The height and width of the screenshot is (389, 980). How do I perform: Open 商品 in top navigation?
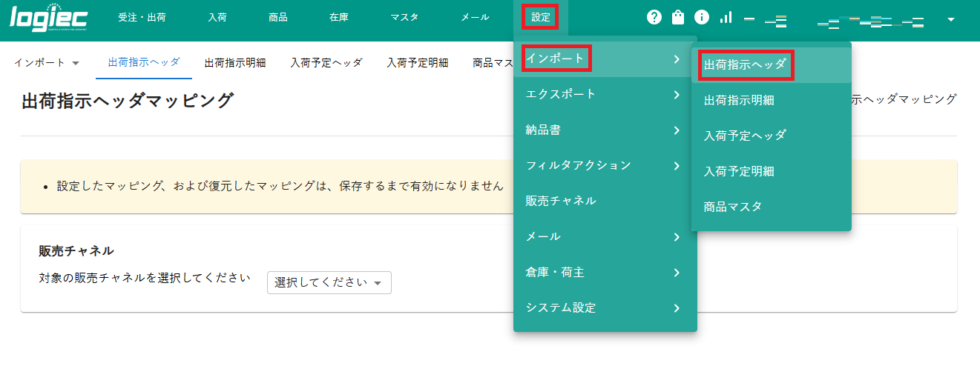pyautogui.click(x=278, y=17)
